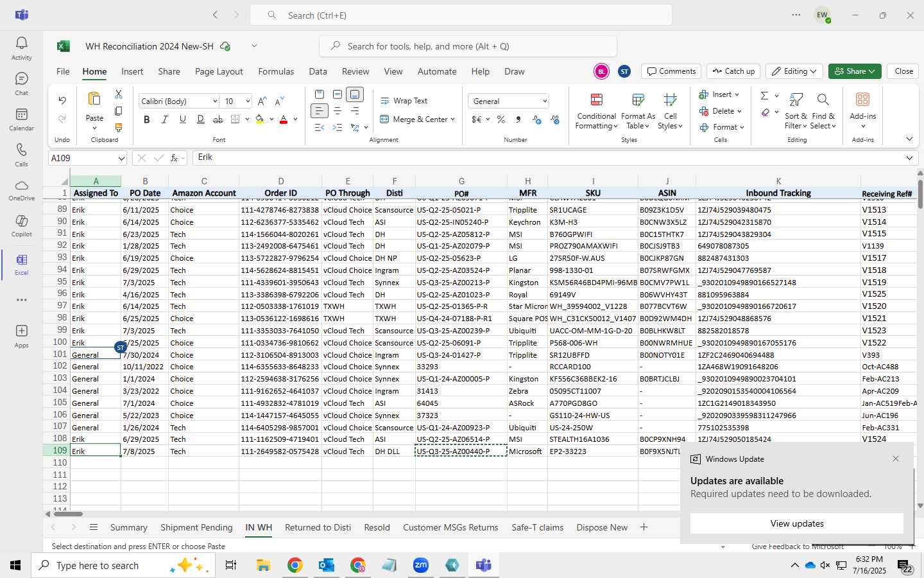Open Copilot in Teams sidebar
924x578 pixels.
click(21, 225)
